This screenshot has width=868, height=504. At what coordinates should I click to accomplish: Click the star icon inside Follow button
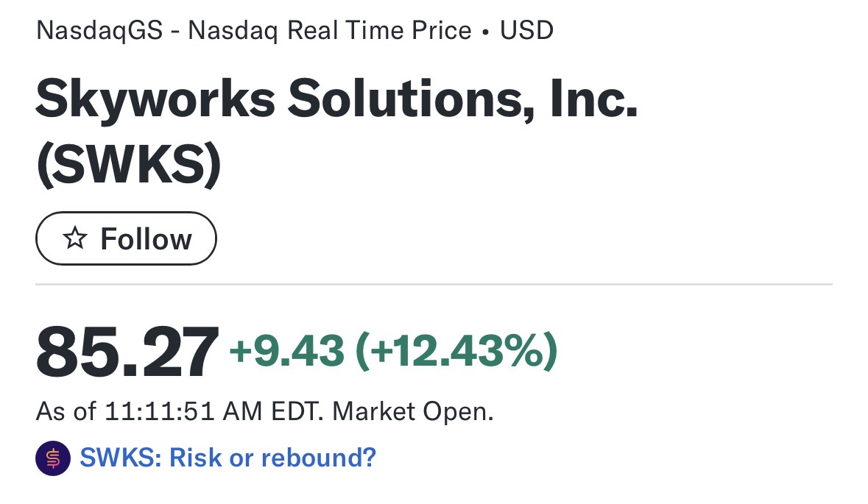tap(74, 239)
